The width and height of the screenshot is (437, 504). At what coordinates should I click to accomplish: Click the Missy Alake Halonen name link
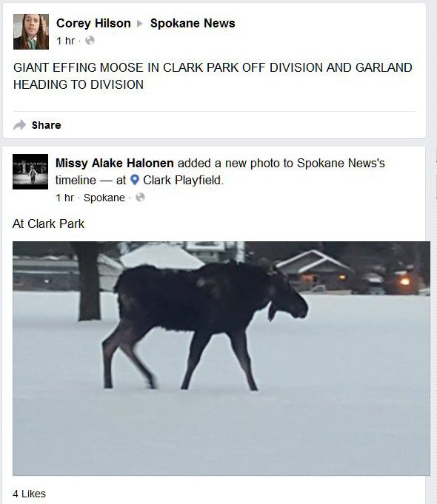pyautogui.click(x=115, y=163)
